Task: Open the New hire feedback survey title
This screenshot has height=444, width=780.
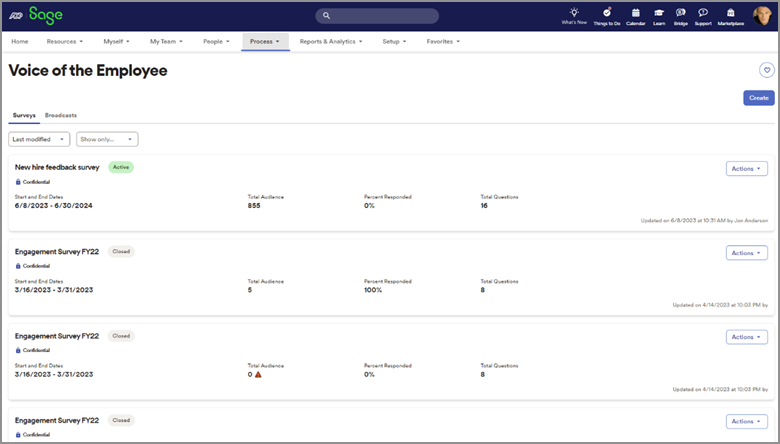Action: coord(57,167)
